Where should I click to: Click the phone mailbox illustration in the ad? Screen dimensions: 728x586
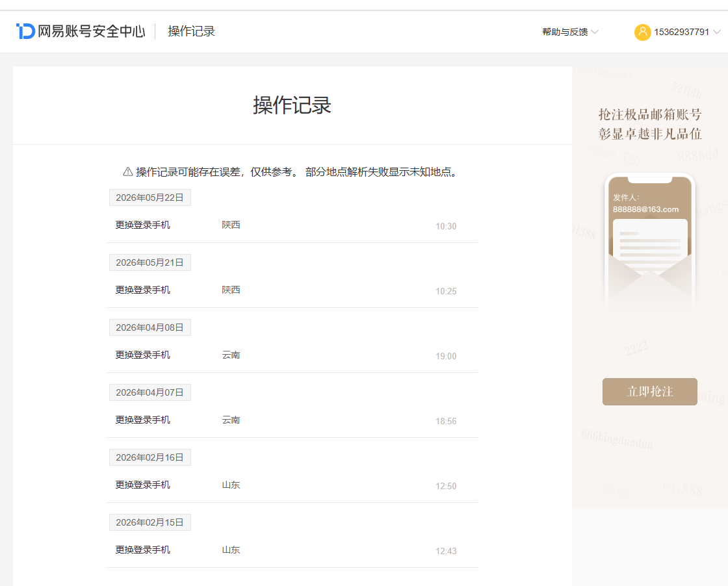[649, 241]
